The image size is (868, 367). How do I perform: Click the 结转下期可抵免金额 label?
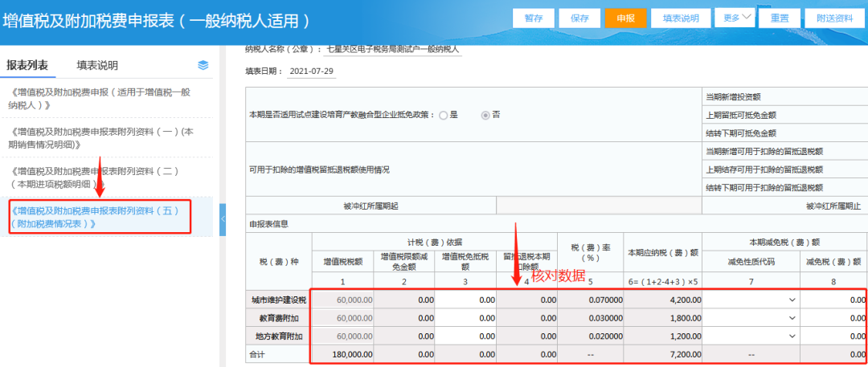coord(740,133)
